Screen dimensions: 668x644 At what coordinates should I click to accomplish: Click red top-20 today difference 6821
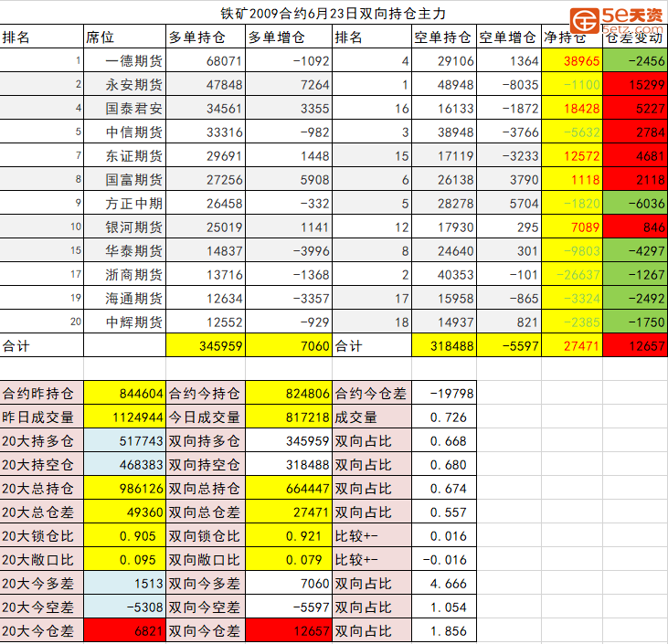(124, 631)
